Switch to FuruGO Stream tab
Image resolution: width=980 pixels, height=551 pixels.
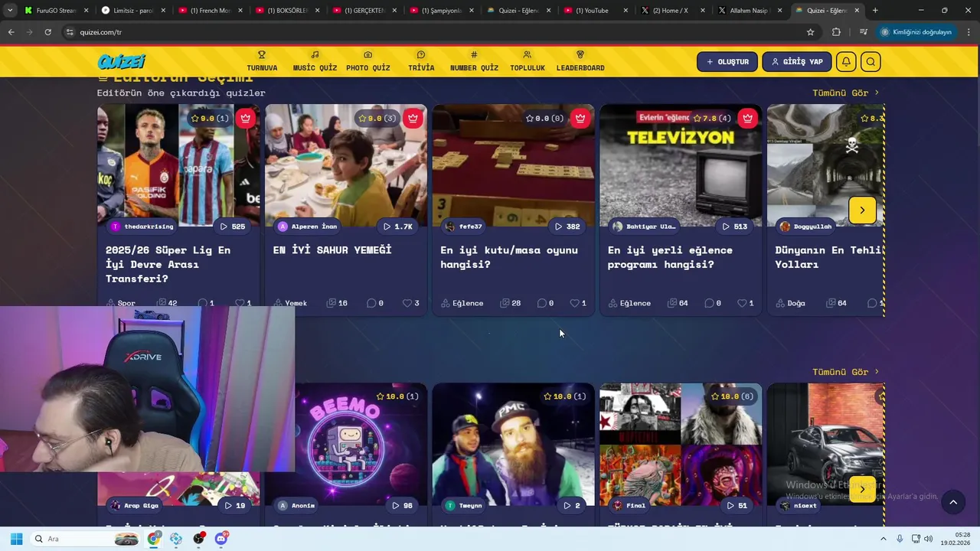56,11
